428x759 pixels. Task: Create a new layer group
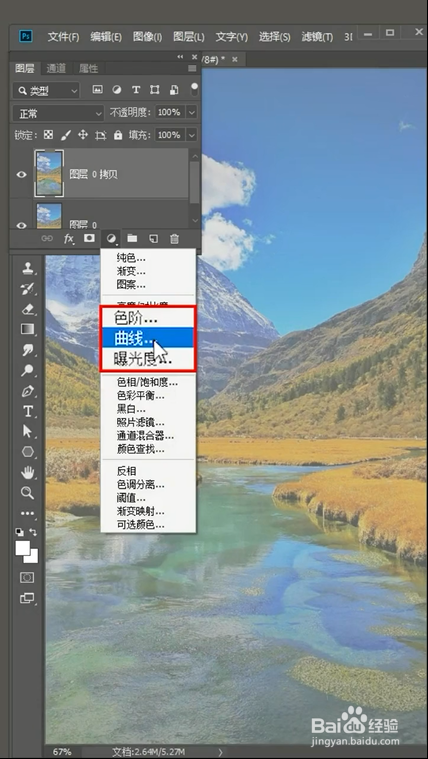click(x=132, y=238)
